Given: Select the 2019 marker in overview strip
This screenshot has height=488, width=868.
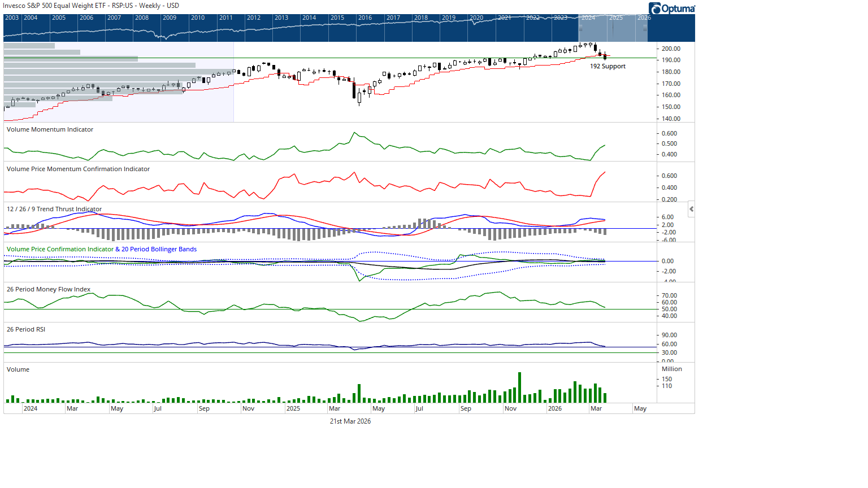Looking at the screenshot, I should (x=449, y=18).
